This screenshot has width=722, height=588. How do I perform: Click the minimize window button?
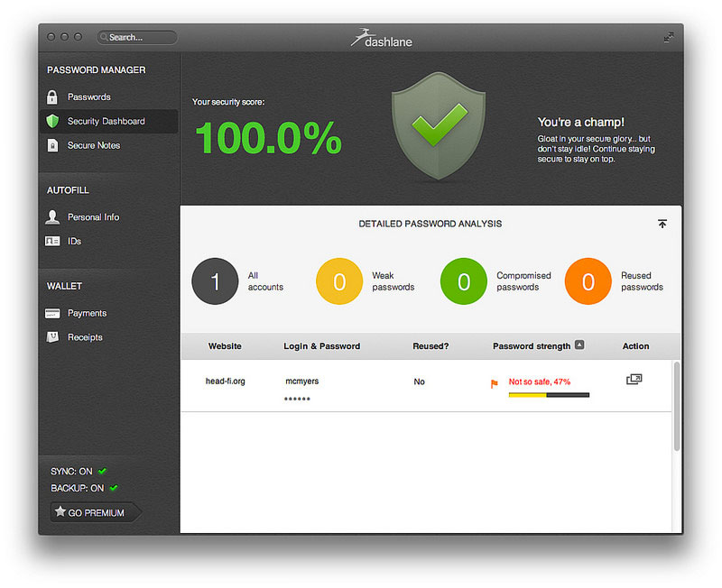click(64, 37)
